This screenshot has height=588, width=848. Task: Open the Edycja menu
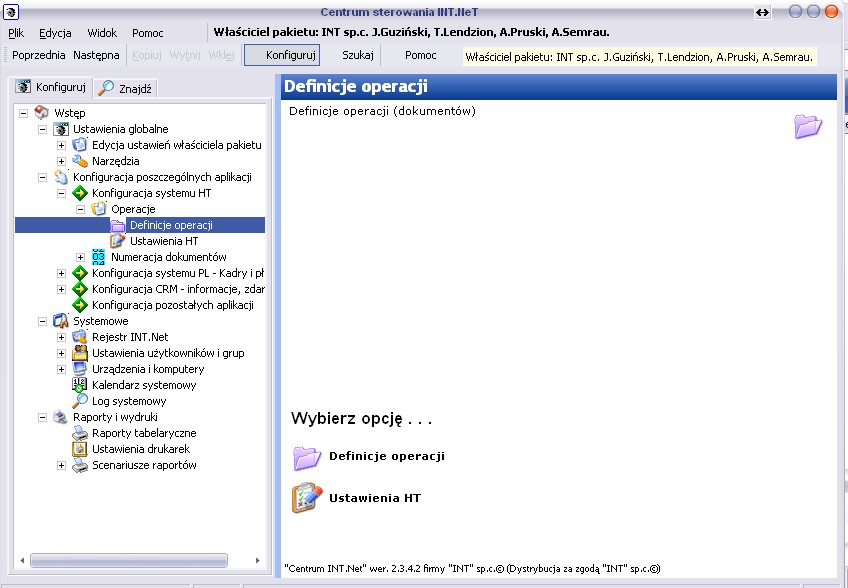tap(55, 33)
